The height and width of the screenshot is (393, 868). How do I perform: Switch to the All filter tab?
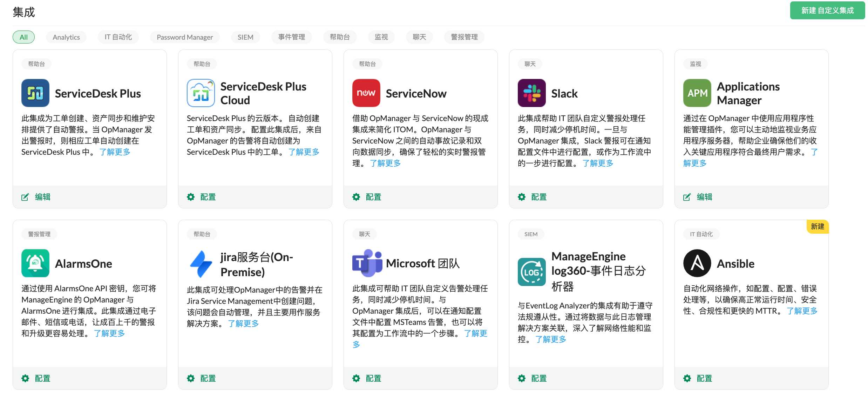23,37
